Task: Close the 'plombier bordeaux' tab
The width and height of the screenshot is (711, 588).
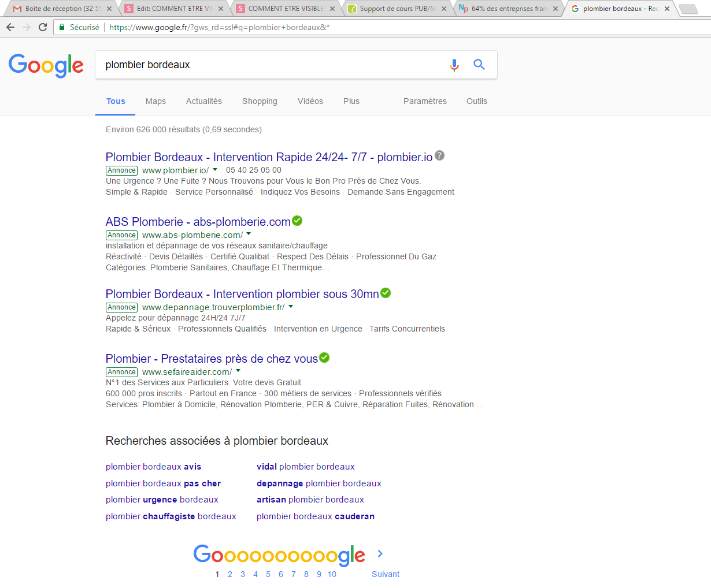Action: pos(667,9)
